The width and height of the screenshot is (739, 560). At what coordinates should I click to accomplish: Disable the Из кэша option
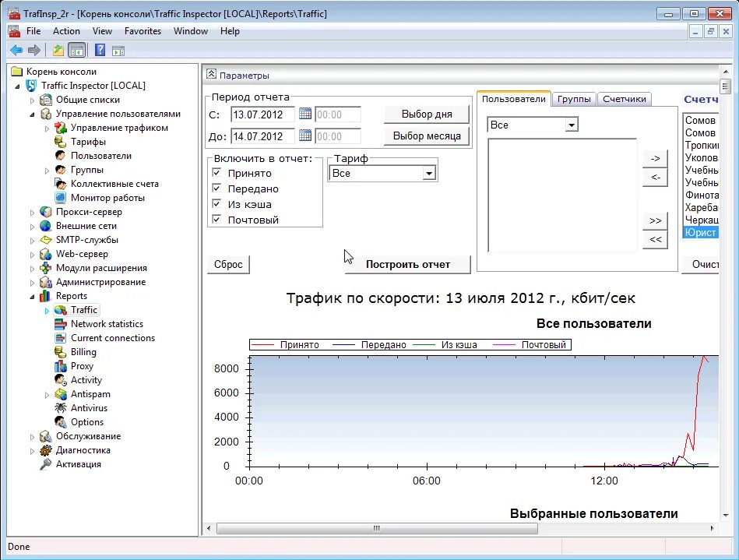215,204
